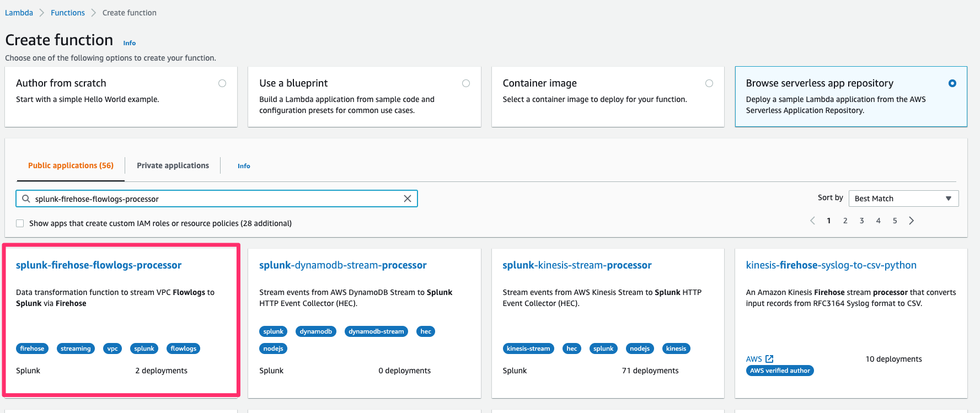This screenshot has width=980, height=413.
Task: Click nodejs tag on kinesis-stream-processor card
Action: [x=640, y=348]
